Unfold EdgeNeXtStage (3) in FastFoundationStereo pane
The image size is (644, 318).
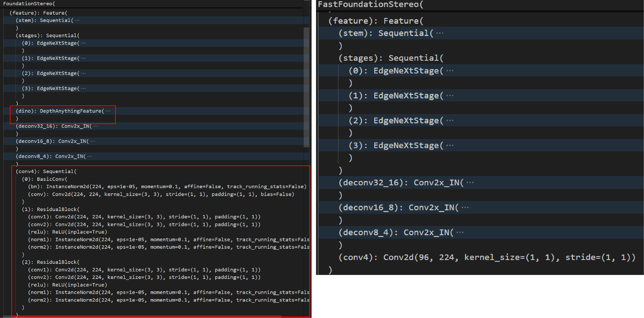(x=450, y=146)
